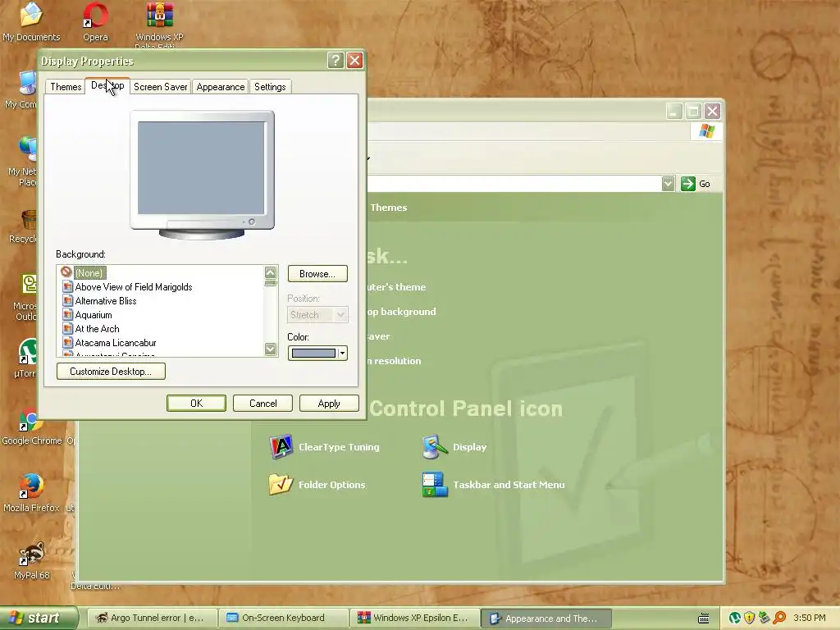Select Above View of Field Marigolds background
The image size is (840, 630).
coord(134,287)
